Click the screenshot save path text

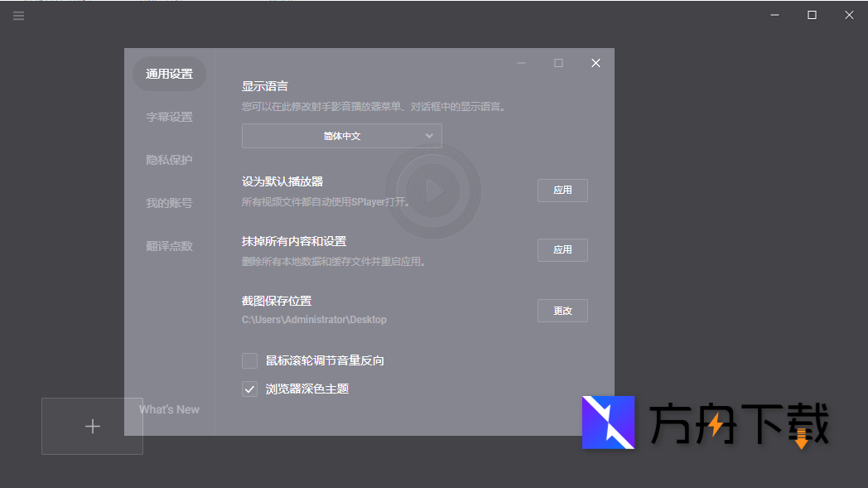[x=314, y=319]
